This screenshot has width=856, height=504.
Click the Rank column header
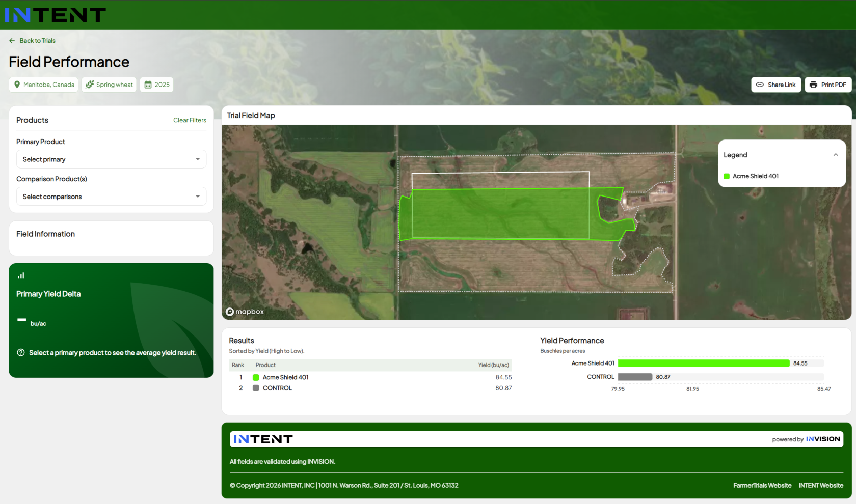tap(238, 365)
